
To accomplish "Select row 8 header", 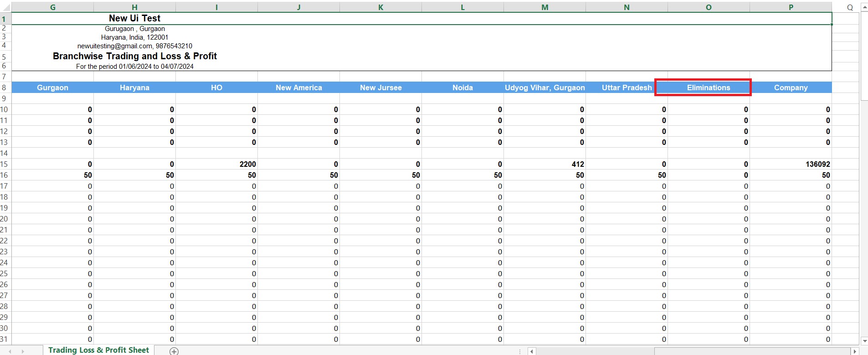I will [5, 87].
